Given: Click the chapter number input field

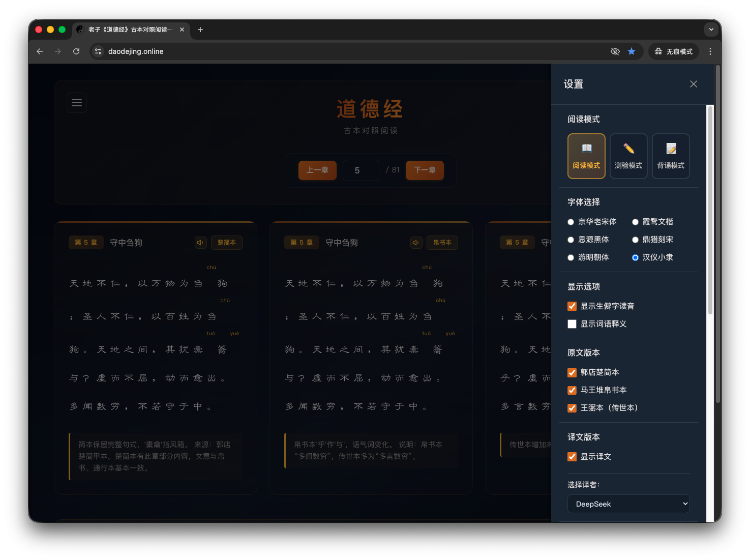Looking at the screenshot, I should tap(361, 170).
